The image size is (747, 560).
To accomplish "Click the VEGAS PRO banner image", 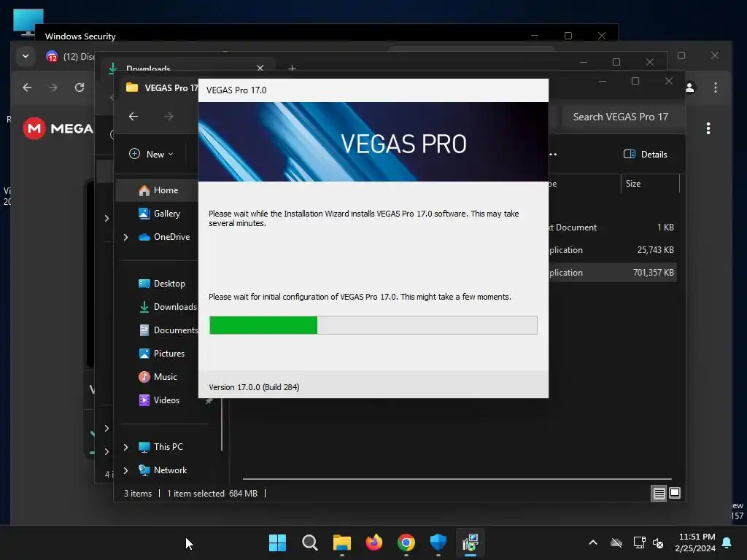I will pyautogui.click(x=373, y=142).
